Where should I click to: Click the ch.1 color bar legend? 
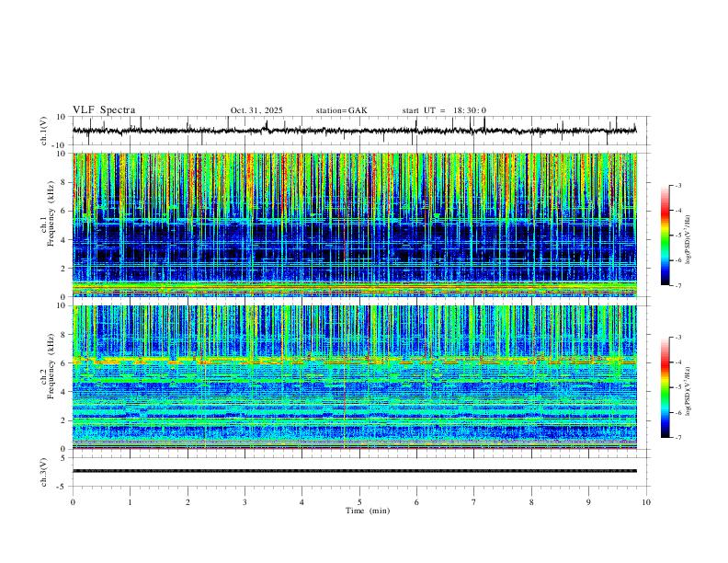665,235
